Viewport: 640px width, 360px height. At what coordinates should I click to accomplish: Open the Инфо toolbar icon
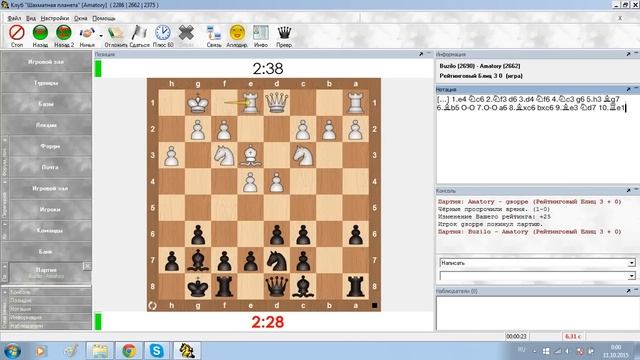260,33
